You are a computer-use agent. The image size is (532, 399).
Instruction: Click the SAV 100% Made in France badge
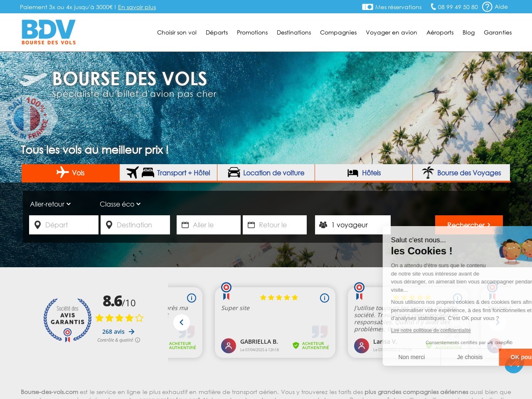(28, 119)
